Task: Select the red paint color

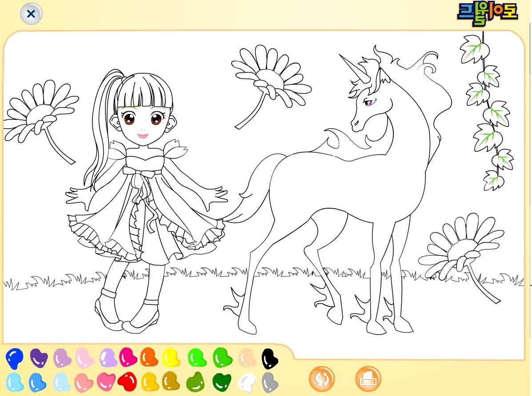Action: point(127,381)
